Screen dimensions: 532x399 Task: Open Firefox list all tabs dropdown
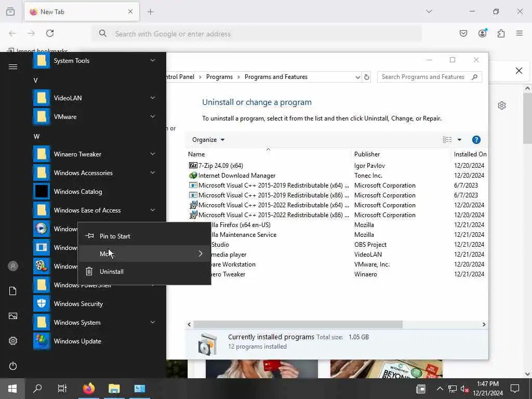429,11
